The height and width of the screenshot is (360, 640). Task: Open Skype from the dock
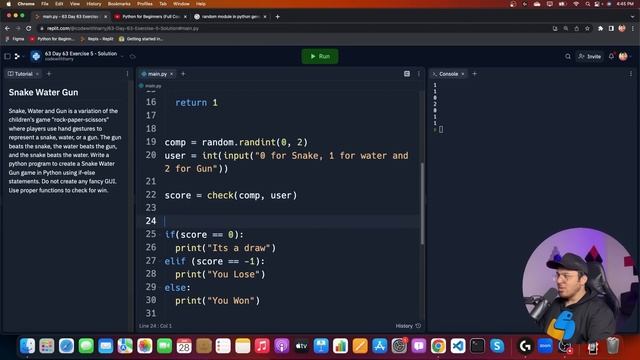tap(497, 346)
